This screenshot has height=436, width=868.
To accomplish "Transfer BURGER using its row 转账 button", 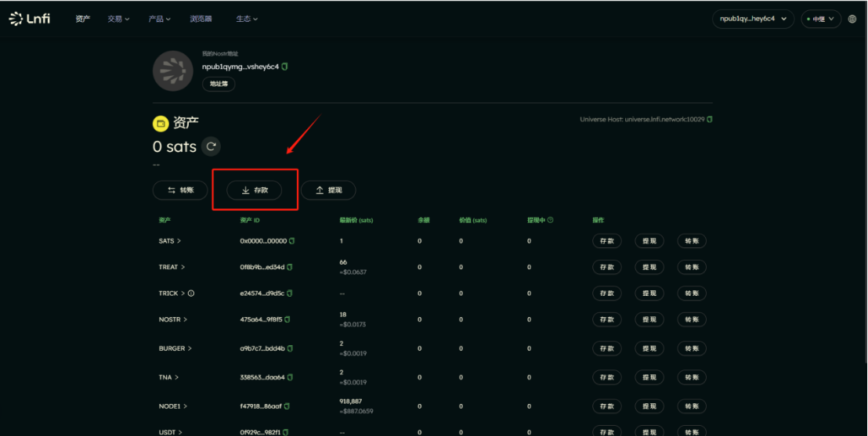I will coord(692,348).
